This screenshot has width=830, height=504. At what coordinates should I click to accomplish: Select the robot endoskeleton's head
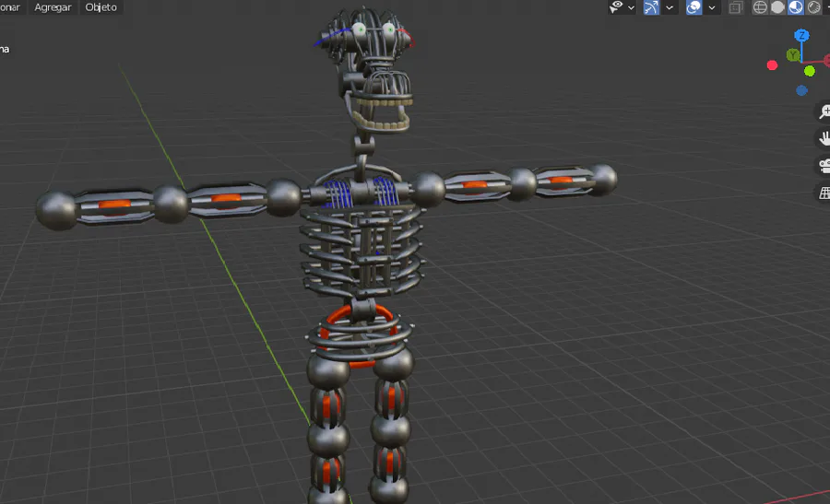tap(371, 69)
